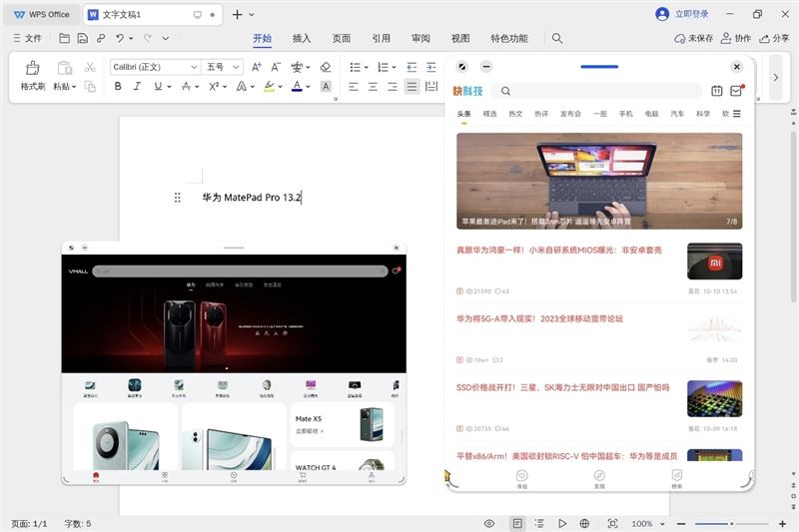This screenshot has height=532, width=799.
Task: Open the mail icon with red notification dot
Action: point(736,91)
